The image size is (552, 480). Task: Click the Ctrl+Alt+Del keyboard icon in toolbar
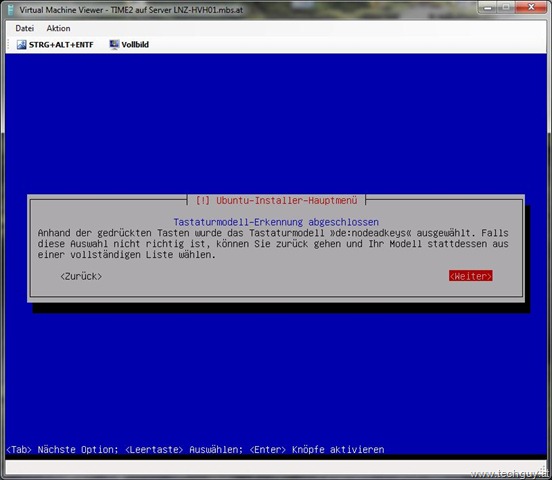(x=21, y=45)
